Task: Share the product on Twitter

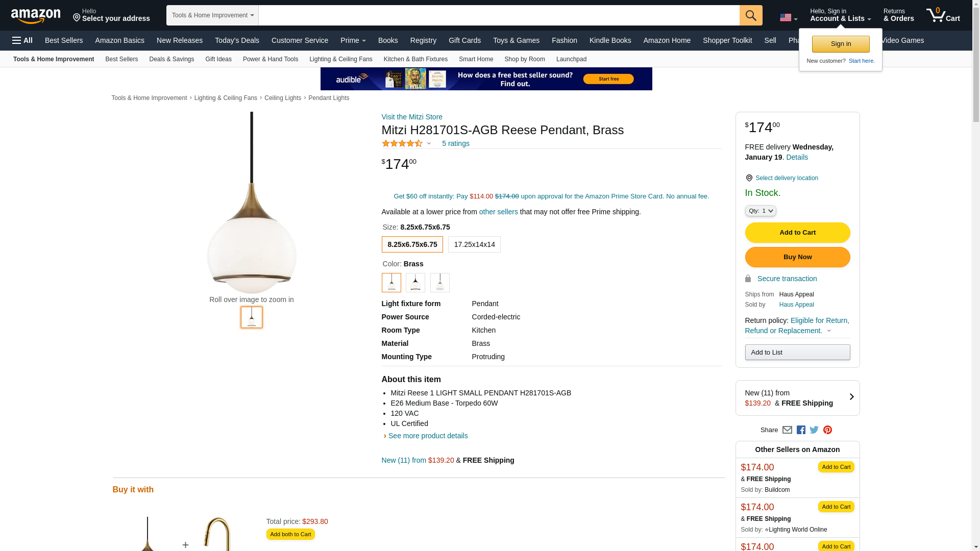Action: pos(814,430)
